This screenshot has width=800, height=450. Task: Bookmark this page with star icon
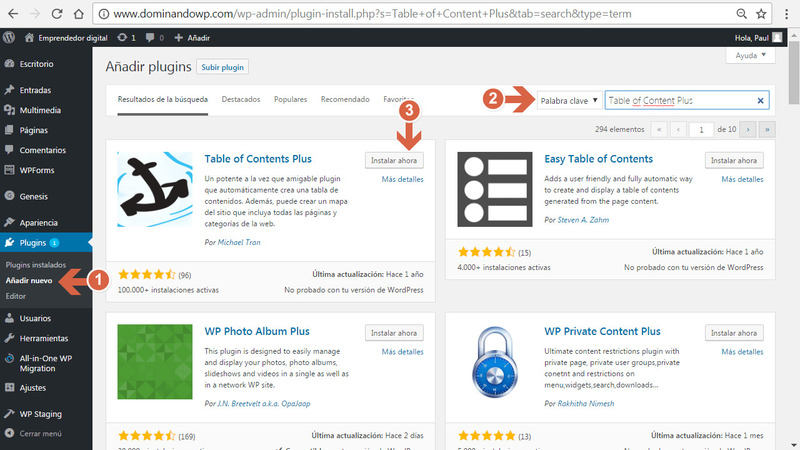[761, 14]
